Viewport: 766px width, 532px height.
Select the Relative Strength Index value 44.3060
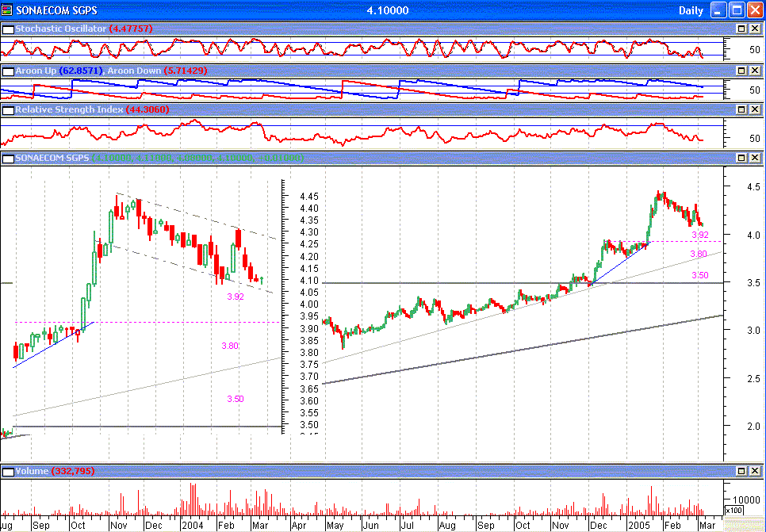click(x=147, y=109)
